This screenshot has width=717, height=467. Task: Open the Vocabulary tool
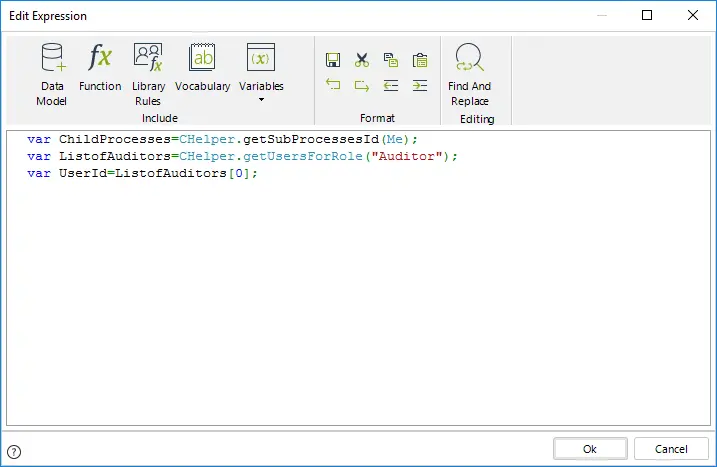[202, 67]
